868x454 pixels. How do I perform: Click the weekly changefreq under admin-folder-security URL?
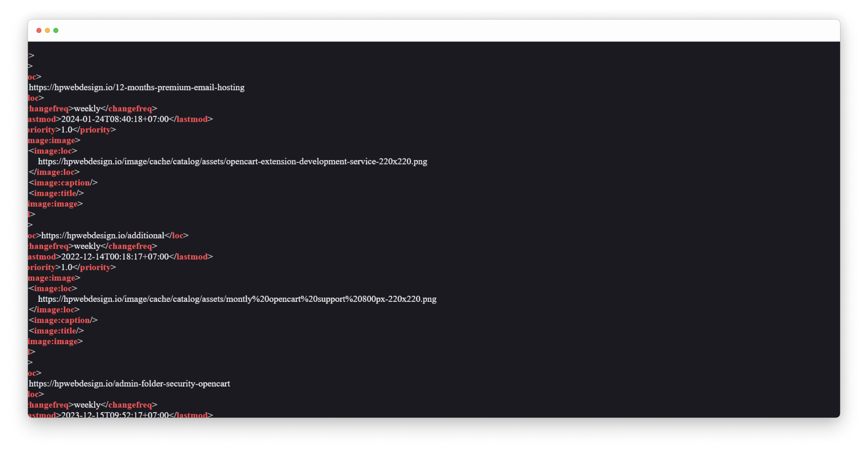click(87, 405)
